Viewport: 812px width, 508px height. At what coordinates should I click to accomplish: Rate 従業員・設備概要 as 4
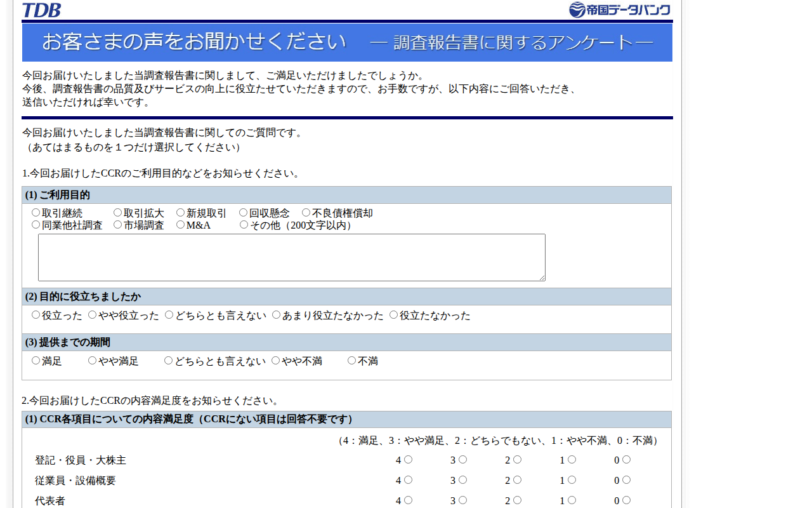click(408, 479)
